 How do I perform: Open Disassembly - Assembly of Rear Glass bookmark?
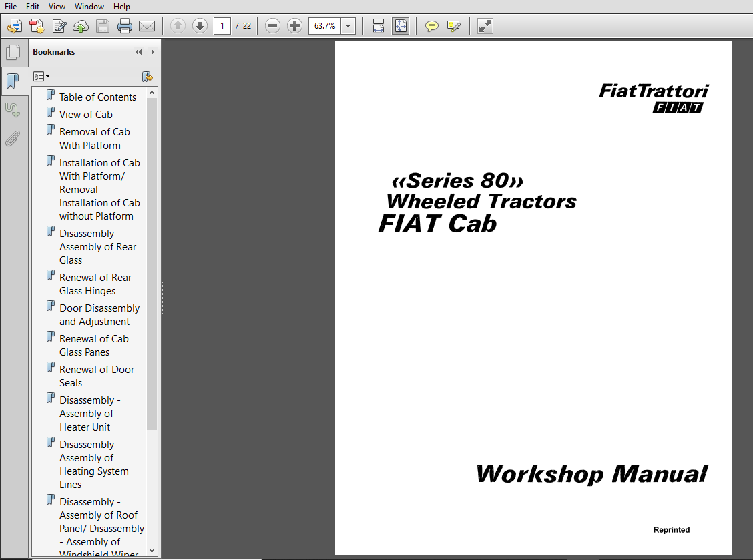(x=97, y=246)
